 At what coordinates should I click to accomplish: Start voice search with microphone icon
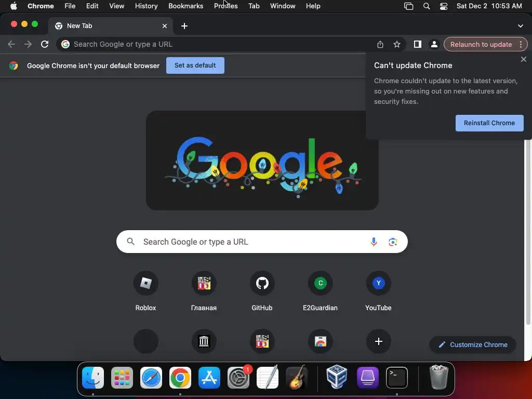pyautogui.click(x=374, y=242)
